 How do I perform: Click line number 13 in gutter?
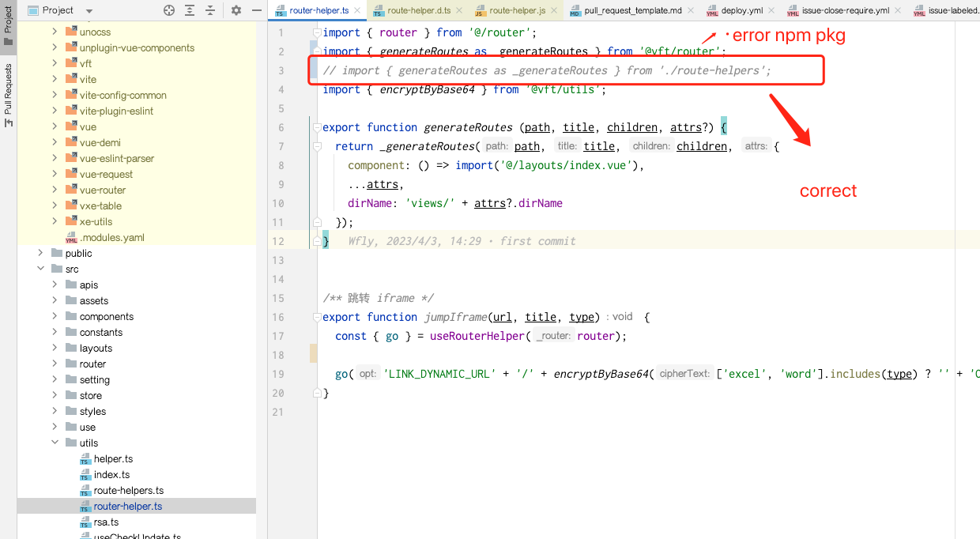pos(277,260)
